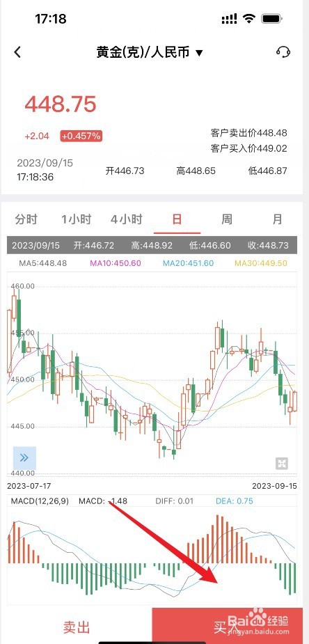Tap the 买入 buy button
This screenshot has width=309, height=644.
(227, 627)
